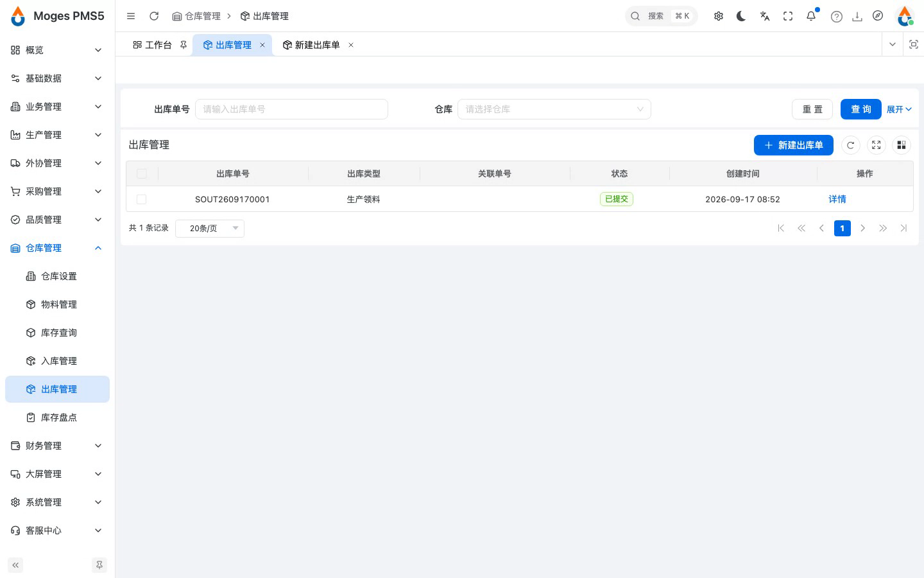Image resolution: width=924 pixels, height=578 pixels.
Task: Expand the 财务管理 sidebar menu
Action: pyautogui.click(x=57, y=446)
